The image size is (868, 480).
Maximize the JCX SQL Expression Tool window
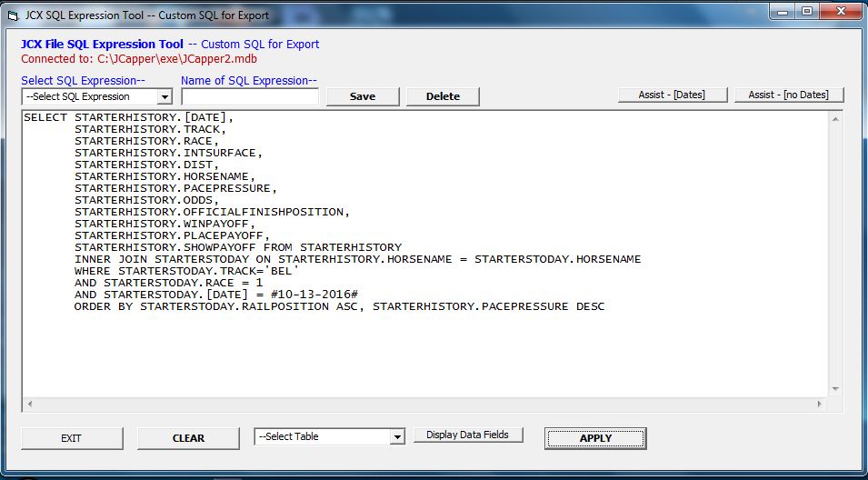806,11
